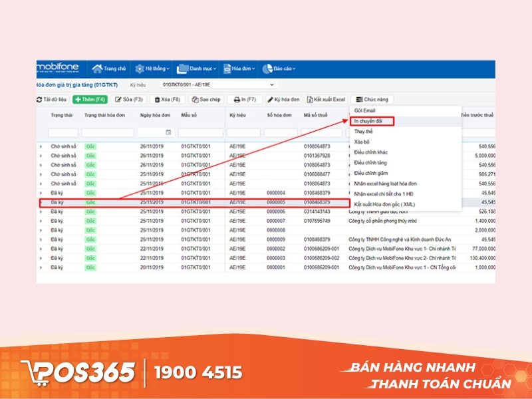Open the Sửa (F3) edit tool

coord(117,100)
